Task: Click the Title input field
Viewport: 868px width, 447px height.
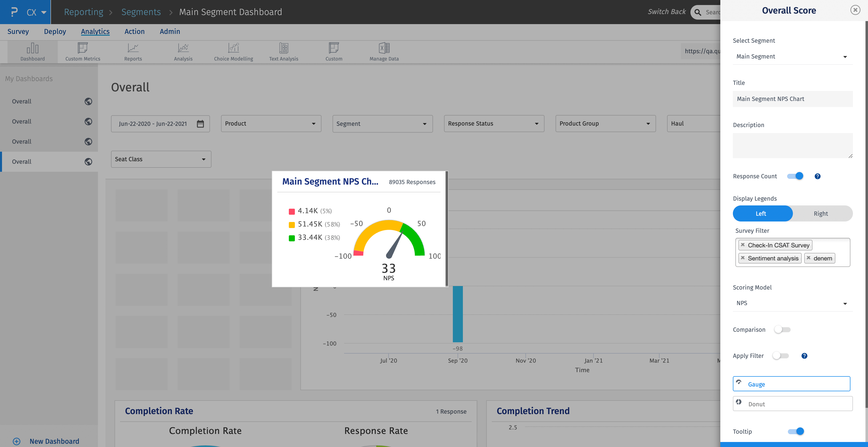Action: point(792,99)
